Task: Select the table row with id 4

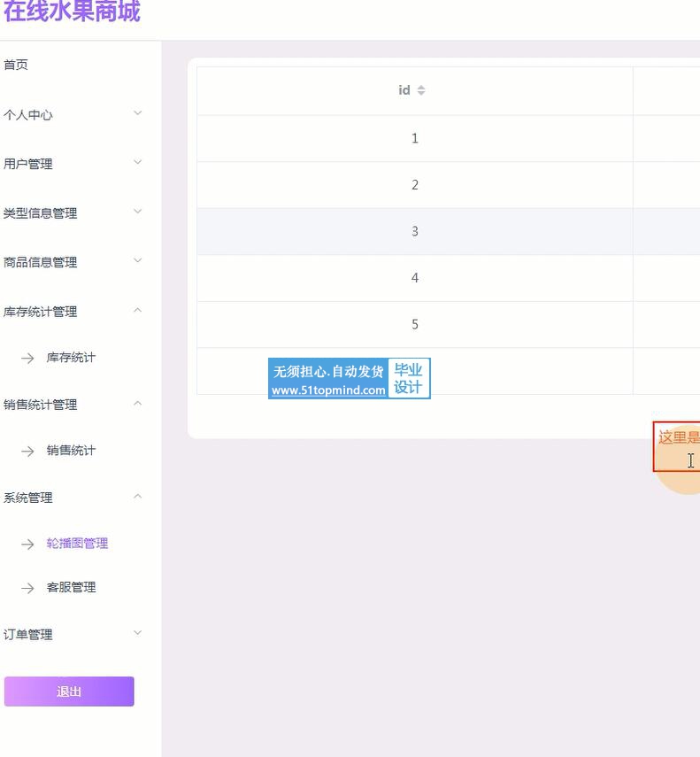Action: [448, 278]
